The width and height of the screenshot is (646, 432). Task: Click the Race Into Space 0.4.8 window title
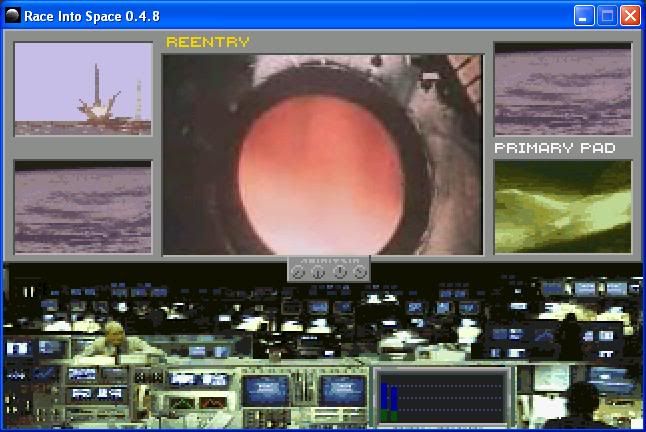coord(92,16)
